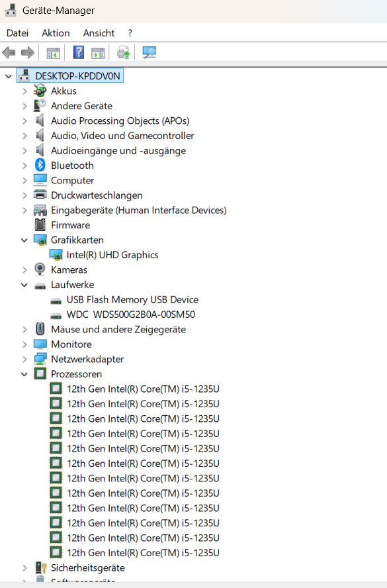
Task: Click the Forward arrow toolbar icon
Action: [x=28, y=52]
